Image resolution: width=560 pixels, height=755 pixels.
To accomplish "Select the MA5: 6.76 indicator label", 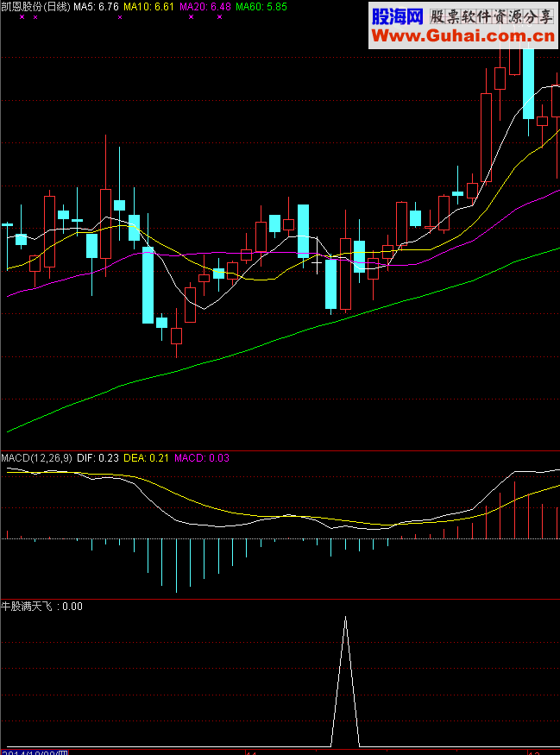I will 96,7.
